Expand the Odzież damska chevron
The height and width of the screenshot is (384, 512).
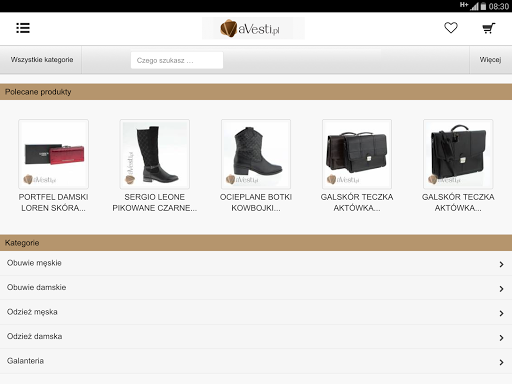pos(501,338)
